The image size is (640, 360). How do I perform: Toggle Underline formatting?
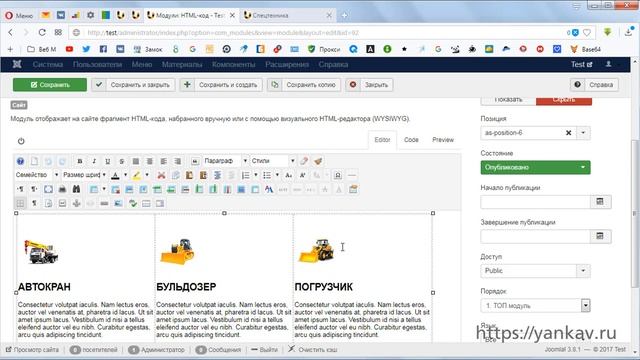[108, 161]
